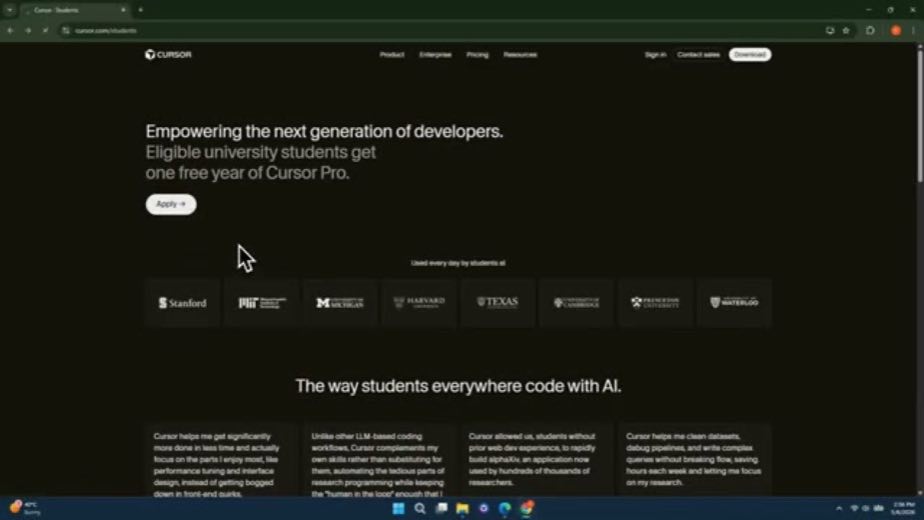Open the Wi-Fi network tray icon
This screenshot has width=924, height=520.
click(x=854, y=508)
